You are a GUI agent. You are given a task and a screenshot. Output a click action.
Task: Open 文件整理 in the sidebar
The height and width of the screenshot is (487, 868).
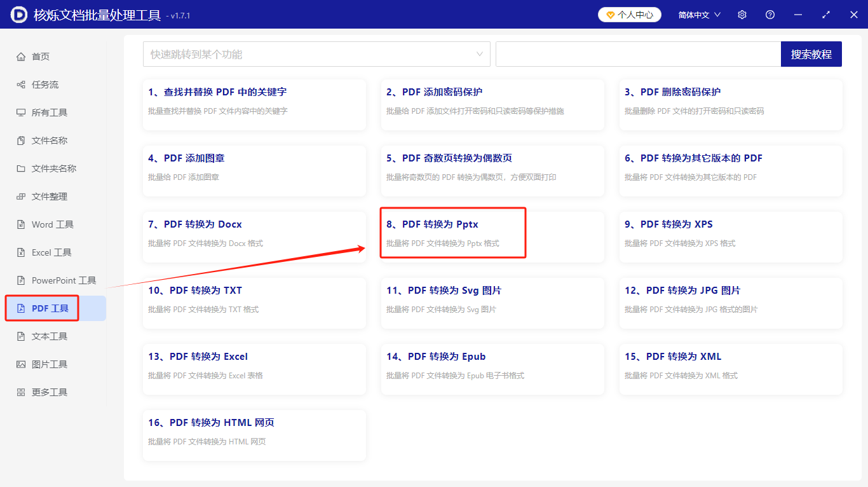click(53, 196)
